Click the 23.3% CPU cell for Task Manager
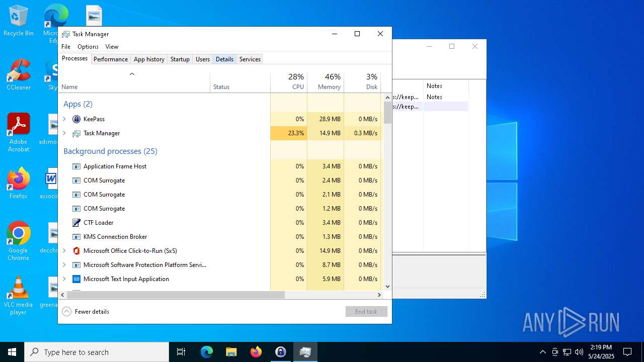644x362 pixels. (x=289, y=133)
